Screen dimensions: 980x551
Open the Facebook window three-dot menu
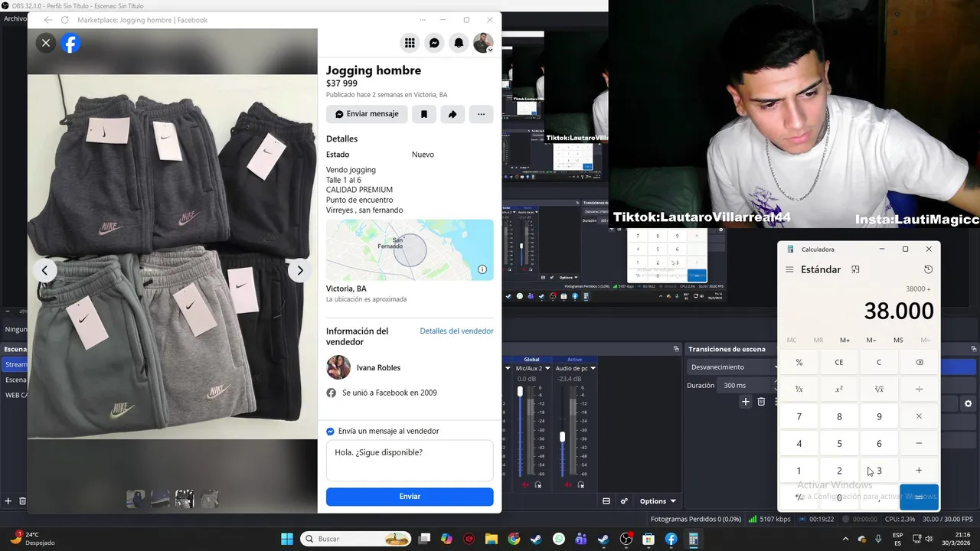(423, 20)
